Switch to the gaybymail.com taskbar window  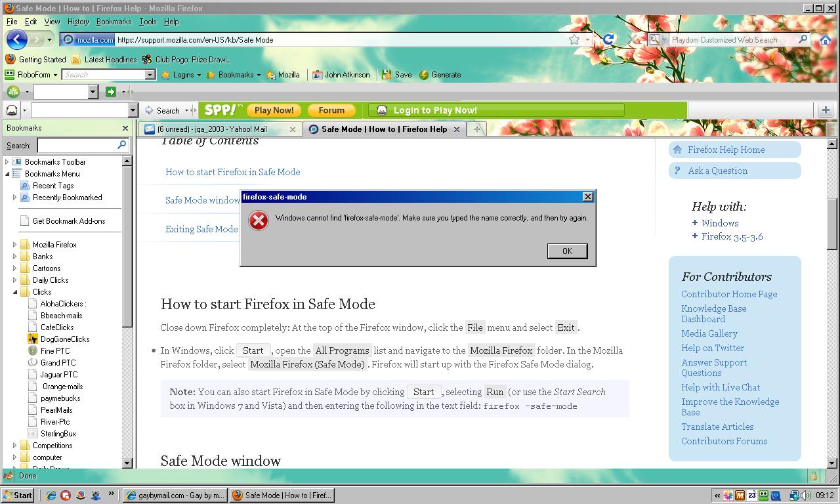pyautogui.click(x=175, y=495)
